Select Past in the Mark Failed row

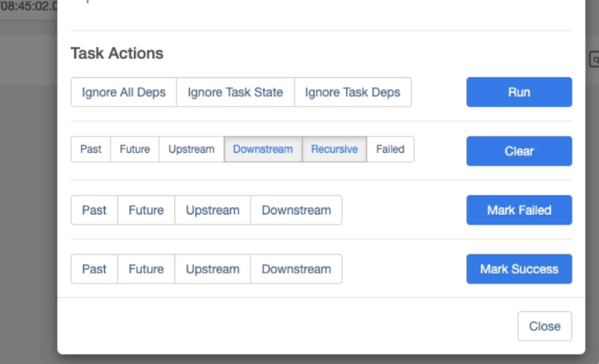point(94,210)
